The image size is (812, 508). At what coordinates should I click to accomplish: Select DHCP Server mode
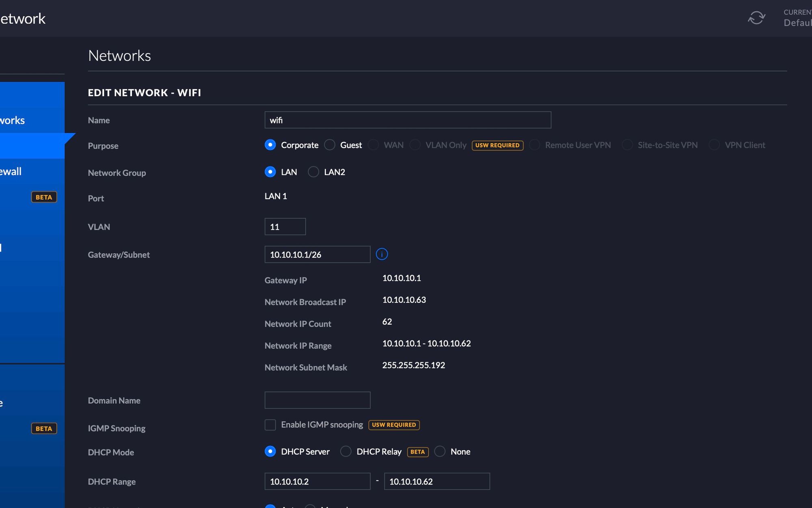[270, 452]
